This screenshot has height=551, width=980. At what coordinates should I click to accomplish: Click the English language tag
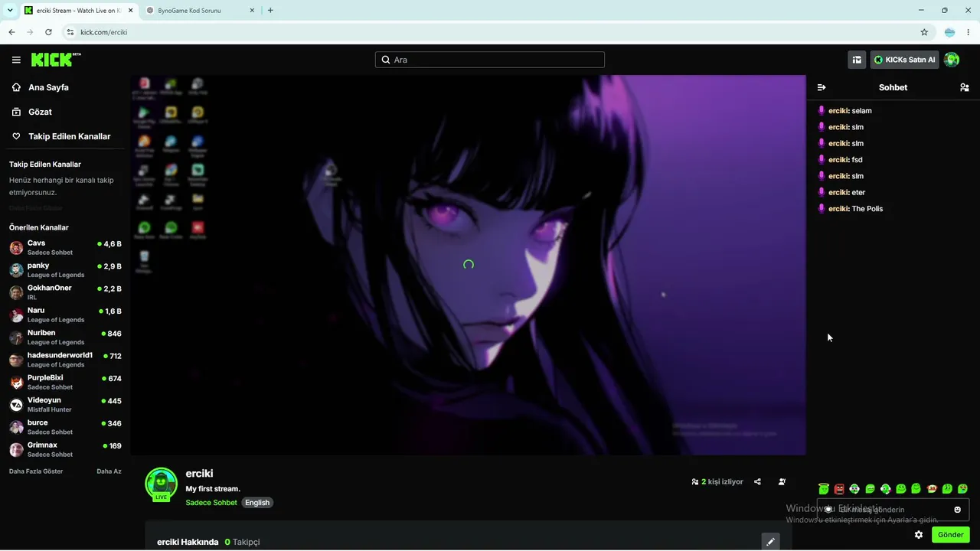click(257, 503)
